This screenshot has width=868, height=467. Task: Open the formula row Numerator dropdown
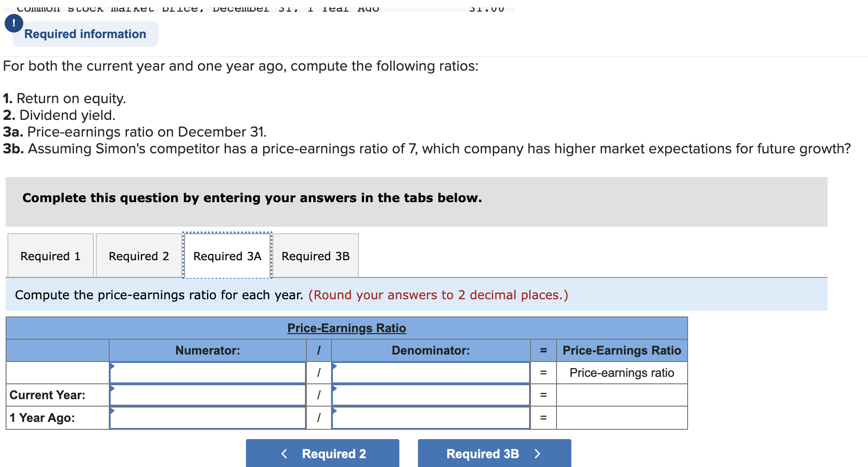[x=208, y=373]
